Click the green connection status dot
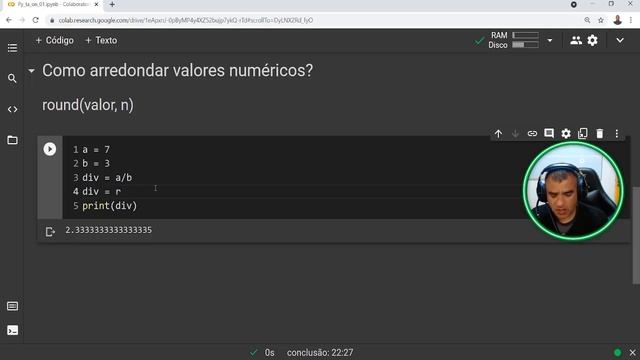The width and height of the screenshot is (640, 360). coord(618,353)
